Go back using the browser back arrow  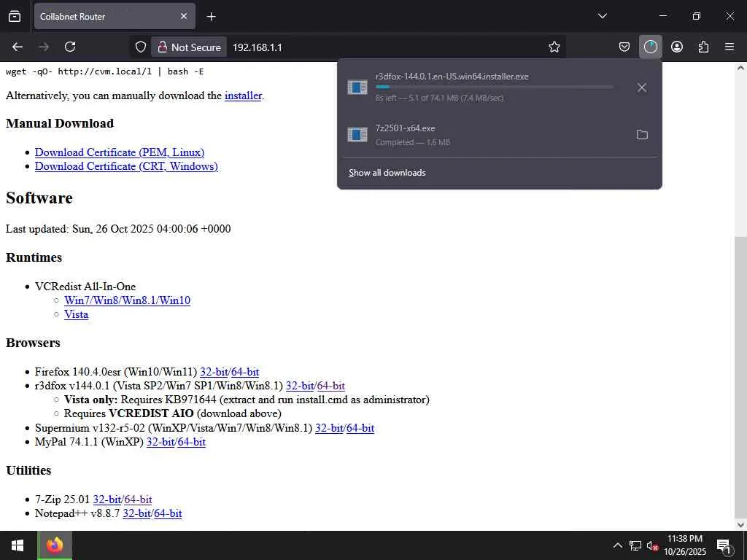18,47
